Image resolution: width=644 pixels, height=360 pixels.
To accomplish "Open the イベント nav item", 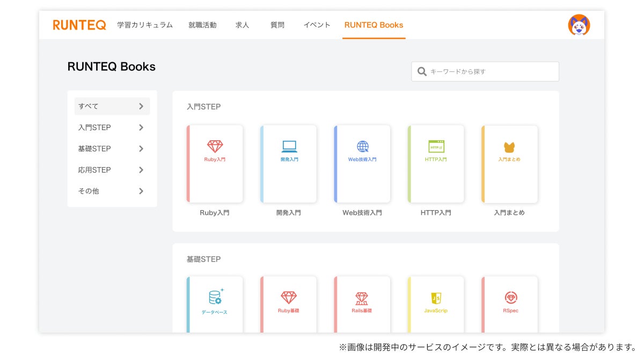I will [317, 25].
